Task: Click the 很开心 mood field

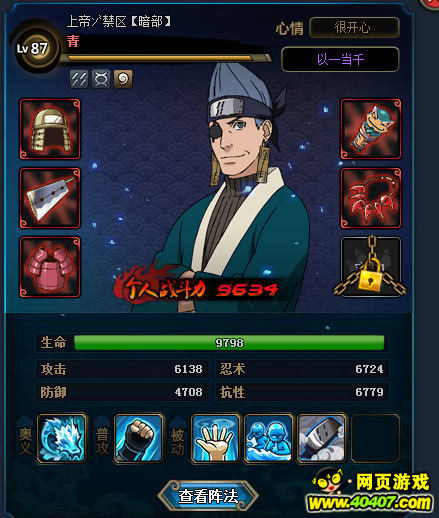Action: click(x=354, y=28)
